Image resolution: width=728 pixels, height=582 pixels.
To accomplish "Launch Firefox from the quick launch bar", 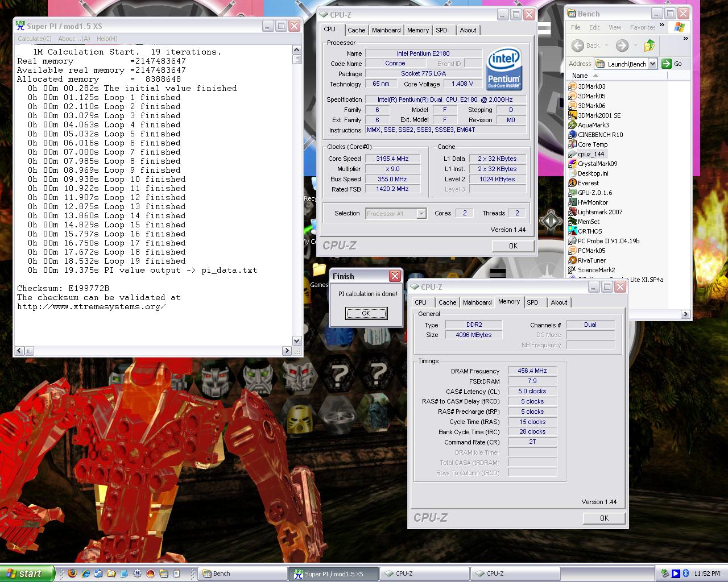I will [72, 573].
